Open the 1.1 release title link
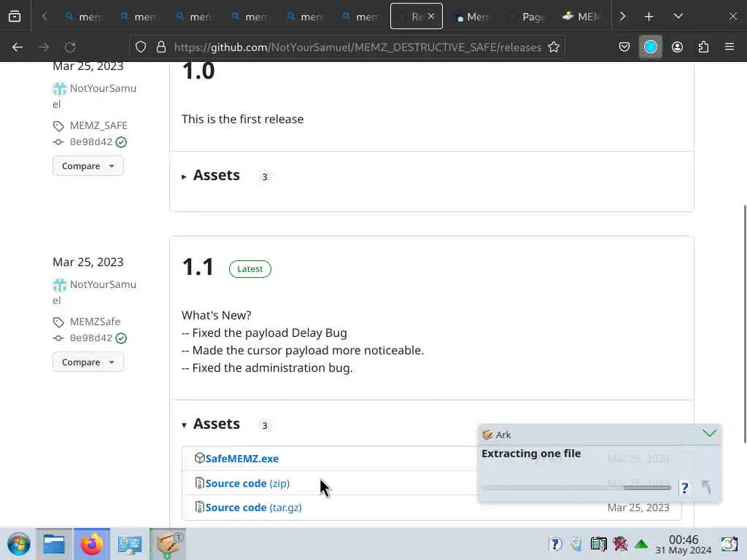Screen dimensions: 747x560 (x=198, y=267)
